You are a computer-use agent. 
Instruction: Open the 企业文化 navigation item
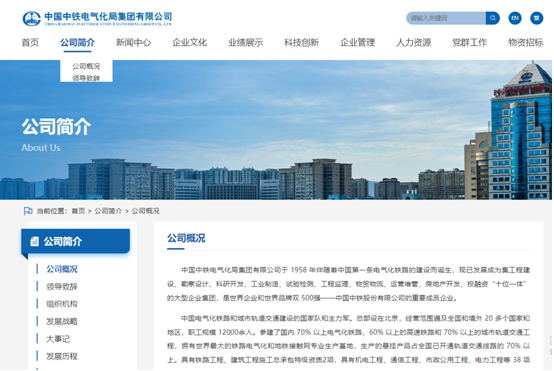click(189, 43)
